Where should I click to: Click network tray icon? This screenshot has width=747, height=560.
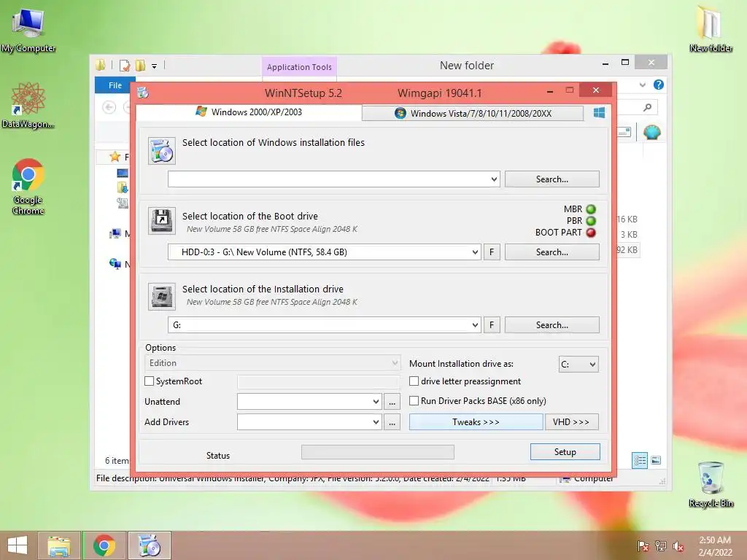click(661, 546)
